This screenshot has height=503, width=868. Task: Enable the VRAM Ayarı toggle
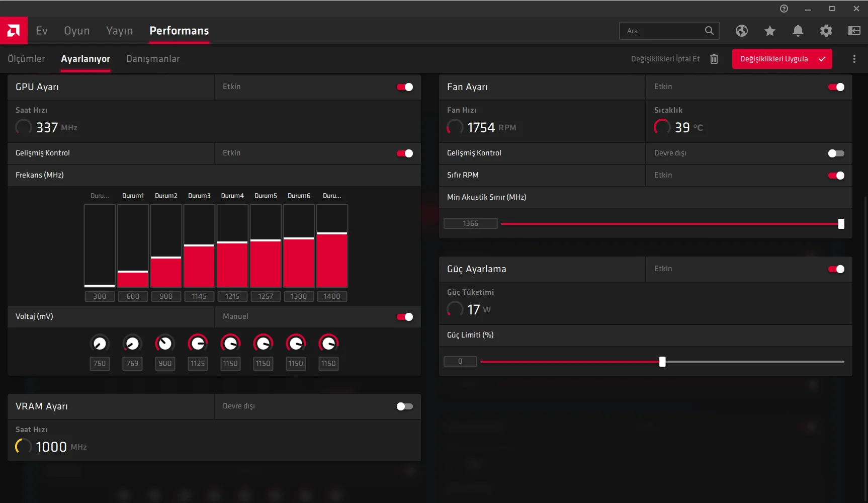405,406
